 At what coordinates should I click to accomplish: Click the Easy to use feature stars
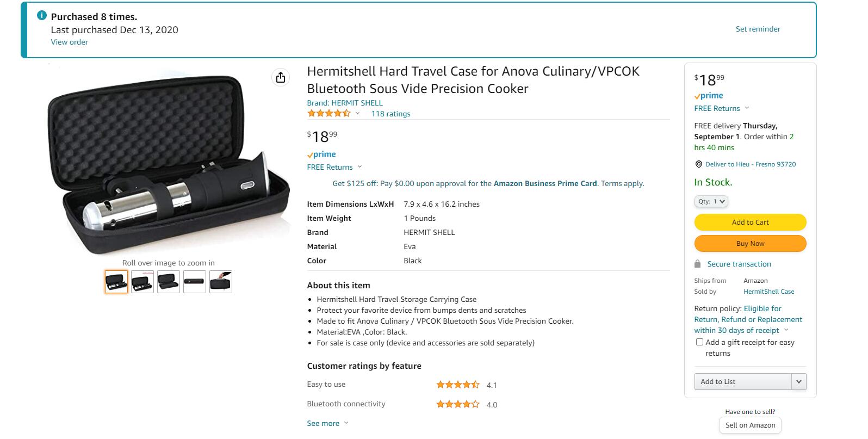(458, 385)
